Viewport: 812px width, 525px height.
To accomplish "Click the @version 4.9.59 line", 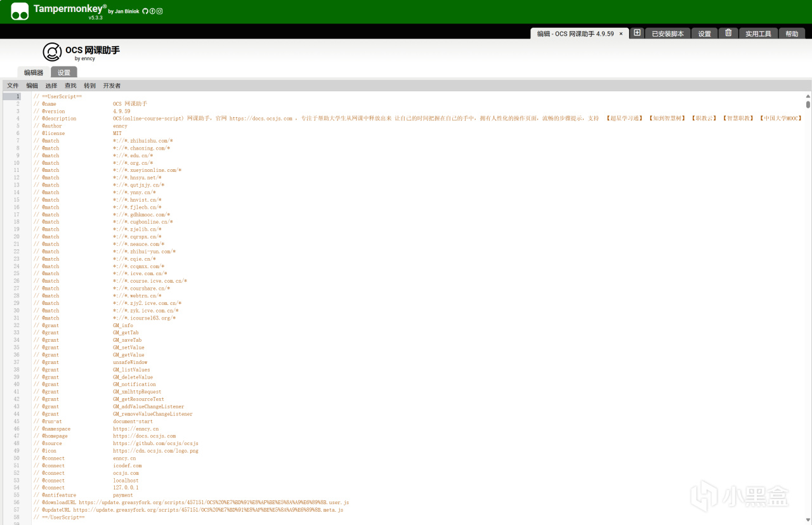I will [82, 111].
